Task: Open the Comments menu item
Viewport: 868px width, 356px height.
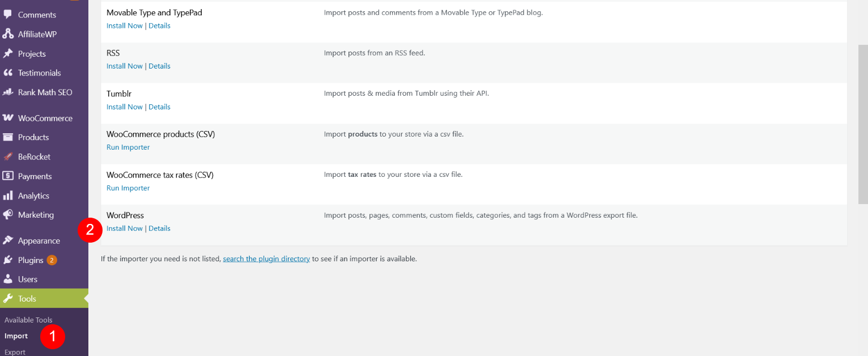Action: tap(37, 15)
